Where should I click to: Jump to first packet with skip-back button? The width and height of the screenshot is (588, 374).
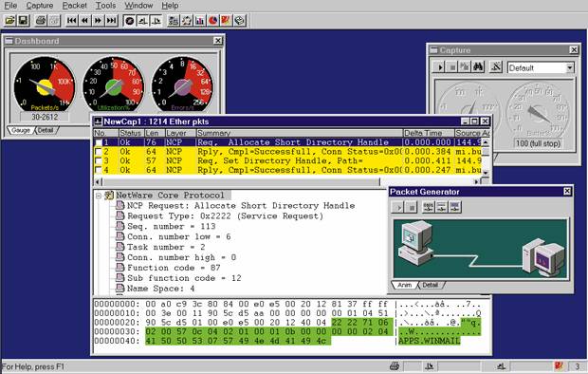pos(72,20)
